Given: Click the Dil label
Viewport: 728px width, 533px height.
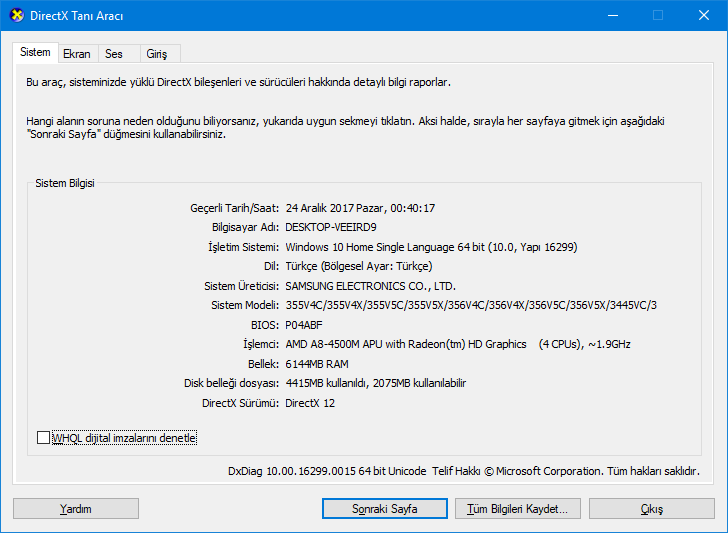Looking at the screenshot, I should pos(272,266).
